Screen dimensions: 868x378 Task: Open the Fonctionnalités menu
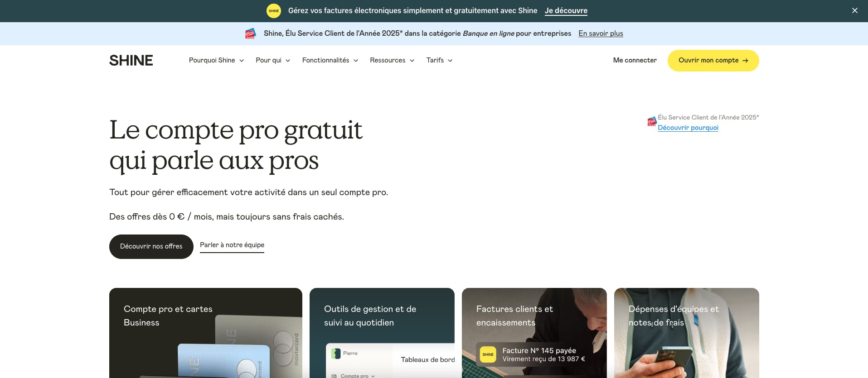pyautogui.click(x=330, y=60)
